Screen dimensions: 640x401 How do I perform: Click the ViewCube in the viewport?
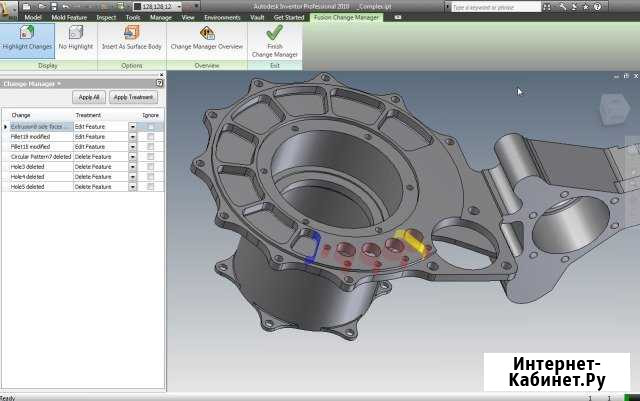(609, 108)
